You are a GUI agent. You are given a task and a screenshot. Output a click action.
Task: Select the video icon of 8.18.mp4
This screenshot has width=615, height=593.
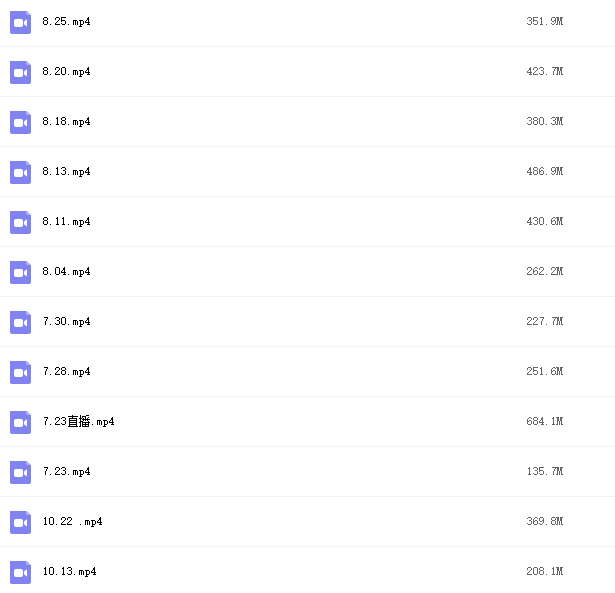pyautogui.click(x=20, y=122)
